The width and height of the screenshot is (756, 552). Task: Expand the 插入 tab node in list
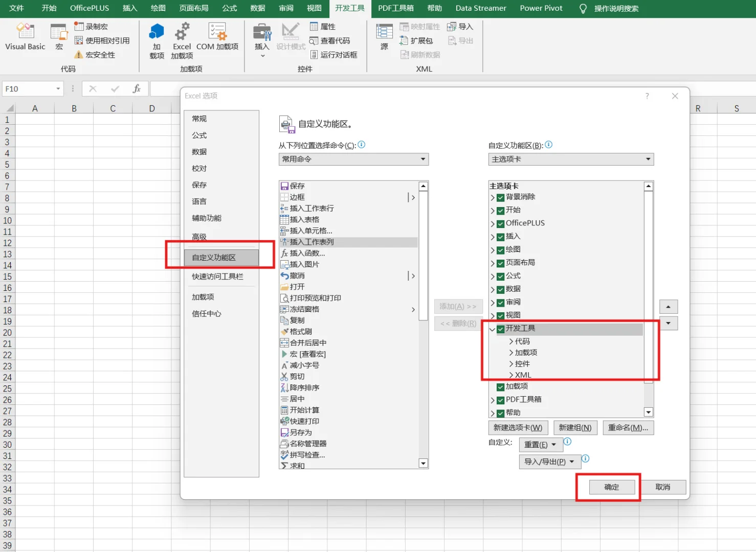[493, 237]
